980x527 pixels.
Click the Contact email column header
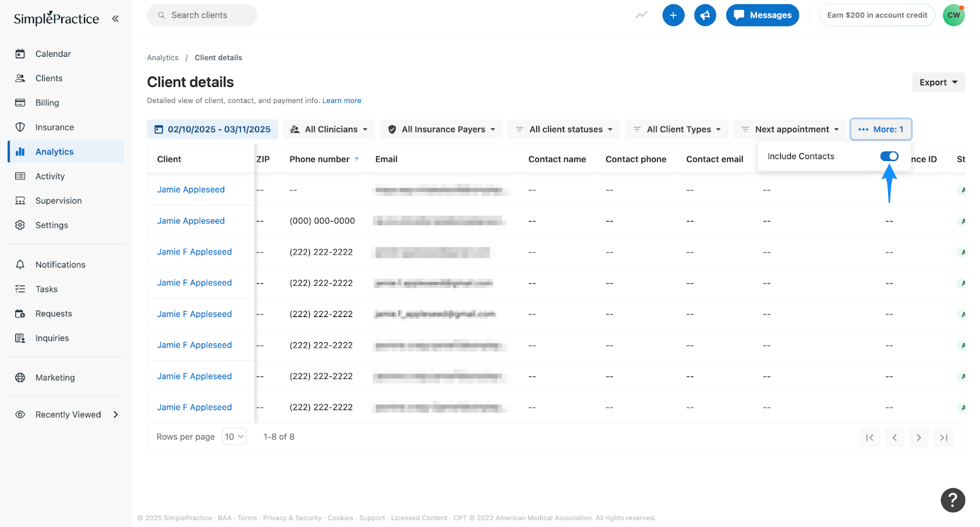[x=715, y=159]
